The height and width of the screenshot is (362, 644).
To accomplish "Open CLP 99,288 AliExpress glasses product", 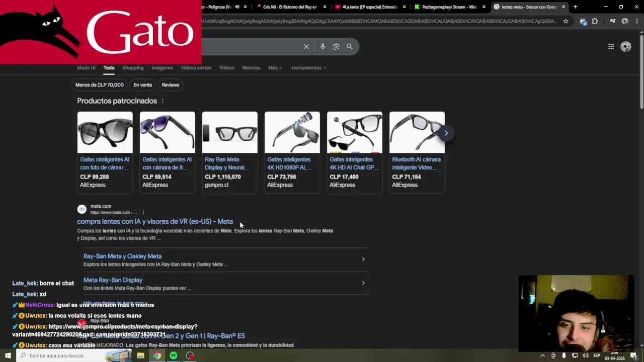I will click(105, 152).
